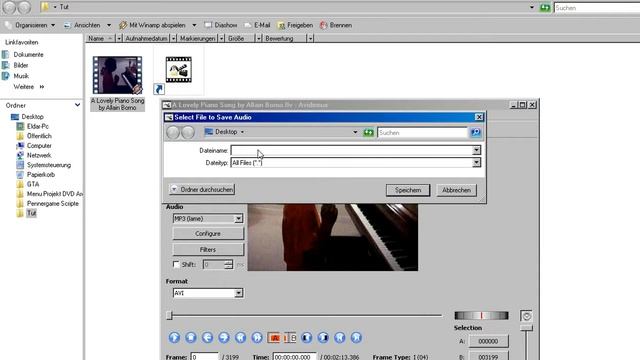Enable the audio Shift checkbox
This screenshot has width=640, height=360.
176,264
